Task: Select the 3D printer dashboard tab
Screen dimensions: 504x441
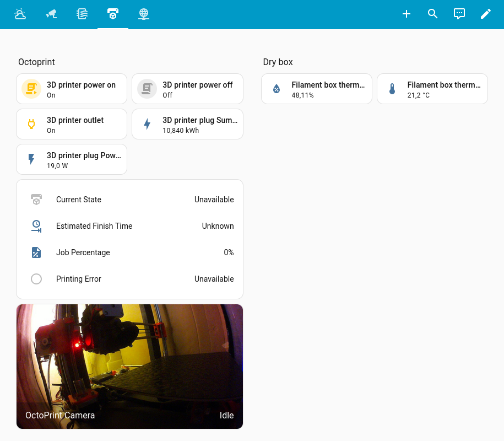Action: pyautogui.click(x=113, y=14)
